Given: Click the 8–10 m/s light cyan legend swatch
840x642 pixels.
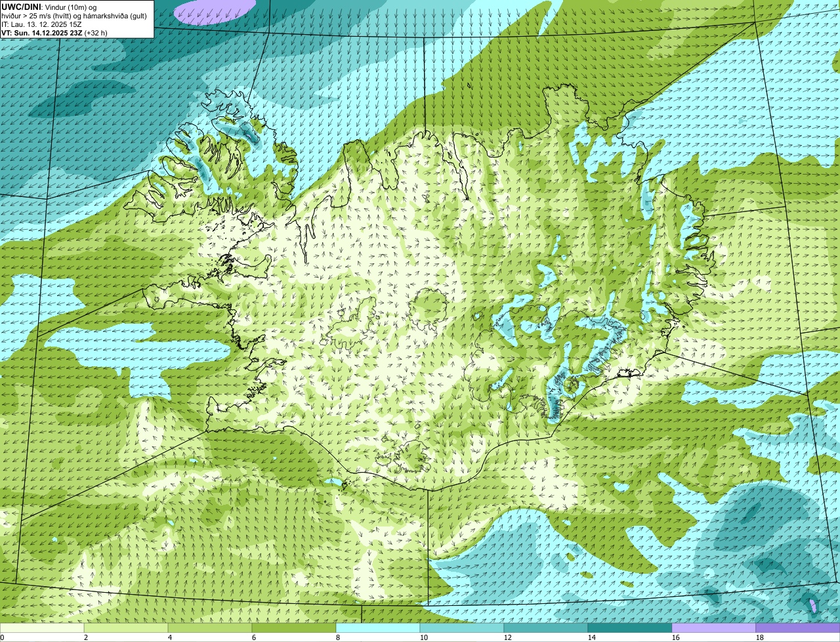Looking at the screenshot, I should (x=378, y=628).
